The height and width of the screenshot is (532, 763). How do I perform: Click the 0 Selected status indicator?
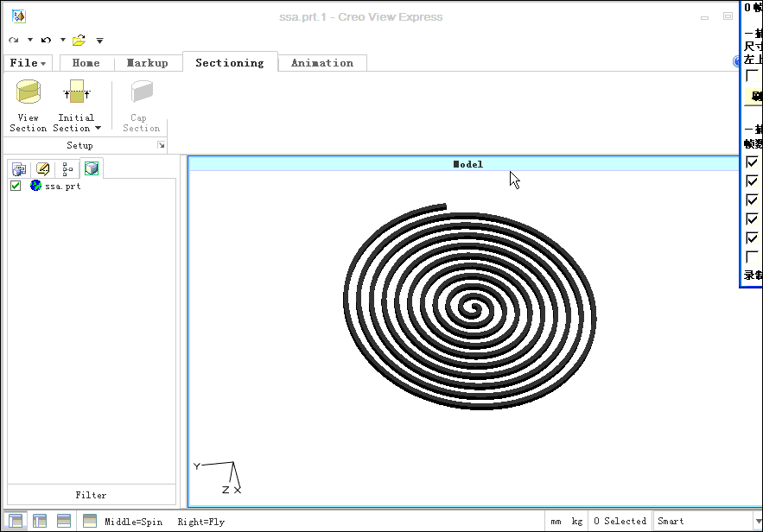(620, 521)
